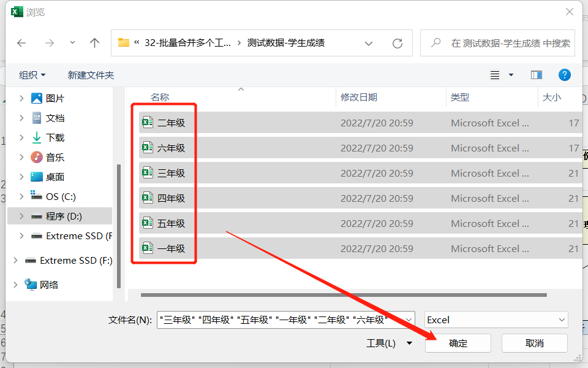Expand the address bar history dropdown
The width and height of the screenshot is (588, 368).
coord(369,44)
